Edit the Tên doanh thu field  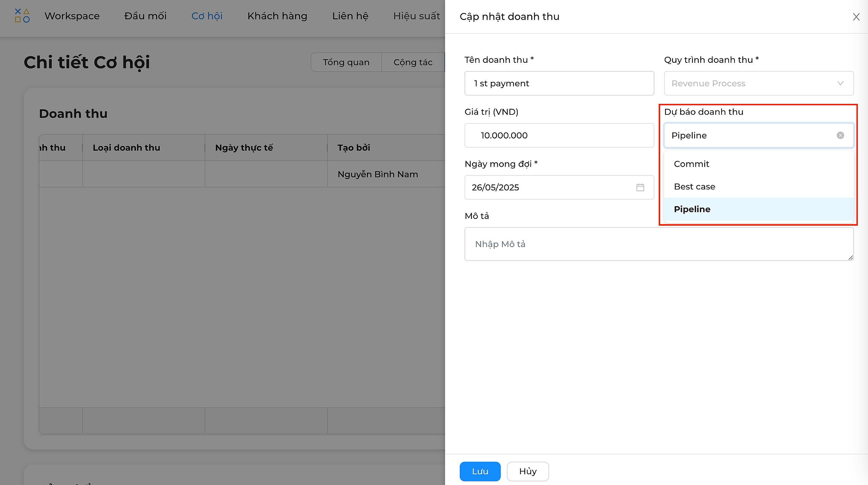559,83
